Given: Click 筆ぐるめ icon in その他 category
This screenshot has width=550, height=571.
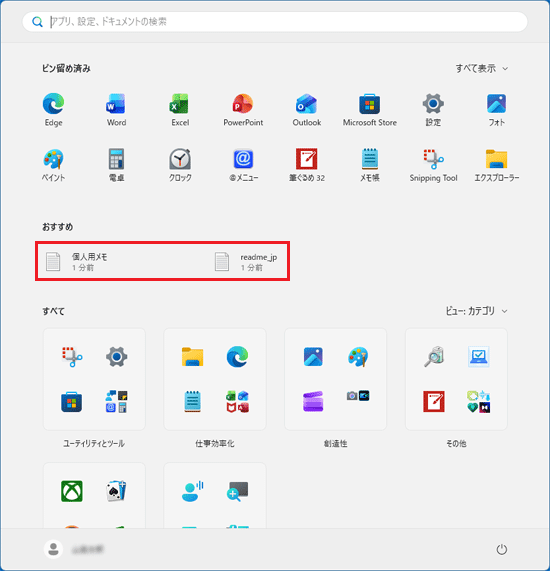Looking at the screenshot, I should (x=434, y=402).
